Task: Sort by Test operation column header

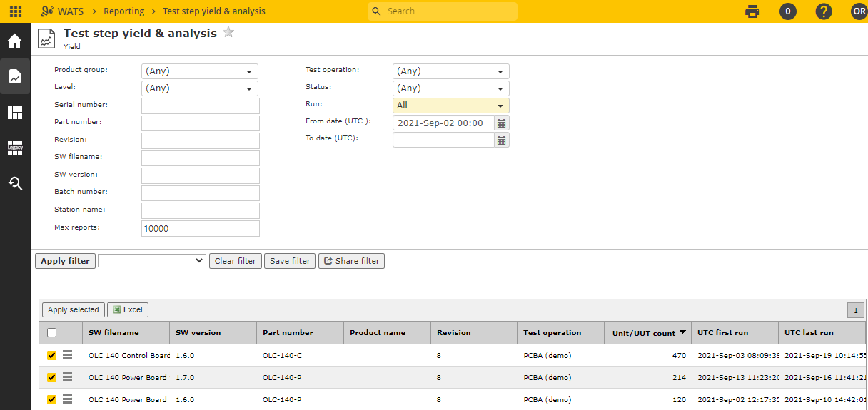Action: pos(561,332)
